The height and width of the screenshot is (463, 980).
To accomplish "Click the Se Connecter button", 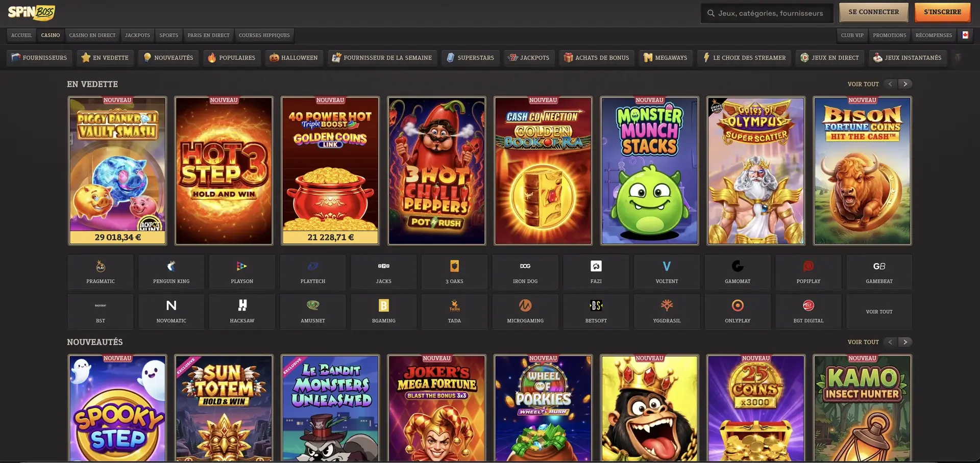I will click(x=873, y=12).
